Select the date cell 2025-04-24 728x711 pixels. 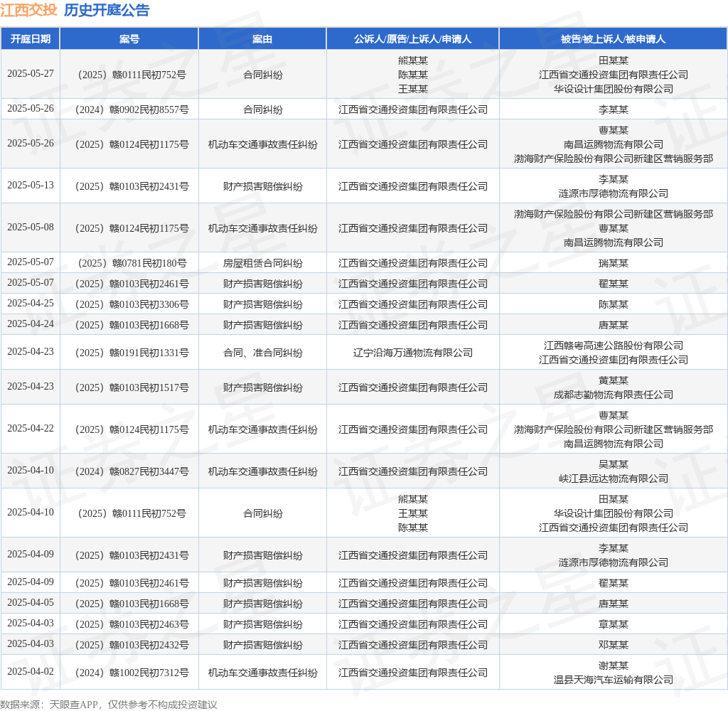tap(30, 324)
